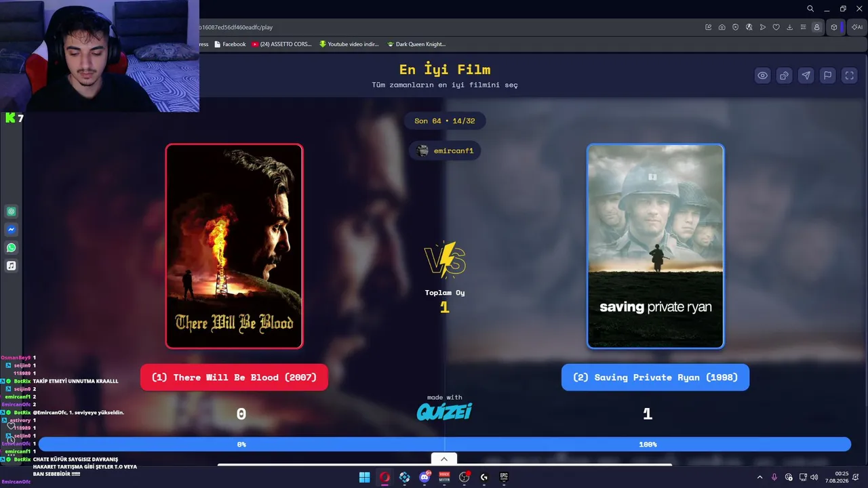Screen dimensions: 868x488
Task: Click the Quizei logo link
Action: [444, 411]
